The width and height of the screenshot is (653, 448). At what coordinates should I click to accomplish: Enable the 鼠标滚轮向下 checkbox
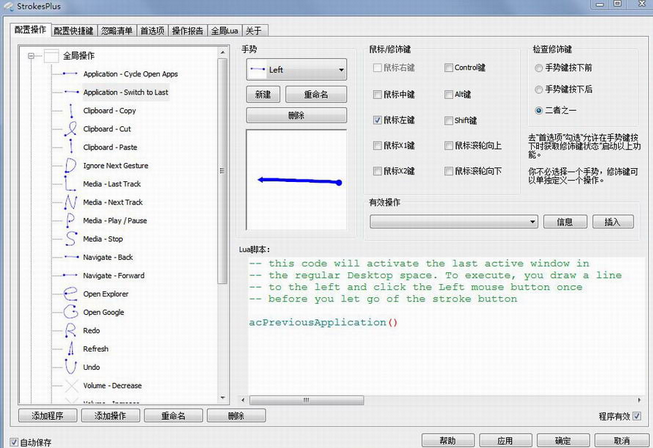point(449,171)
